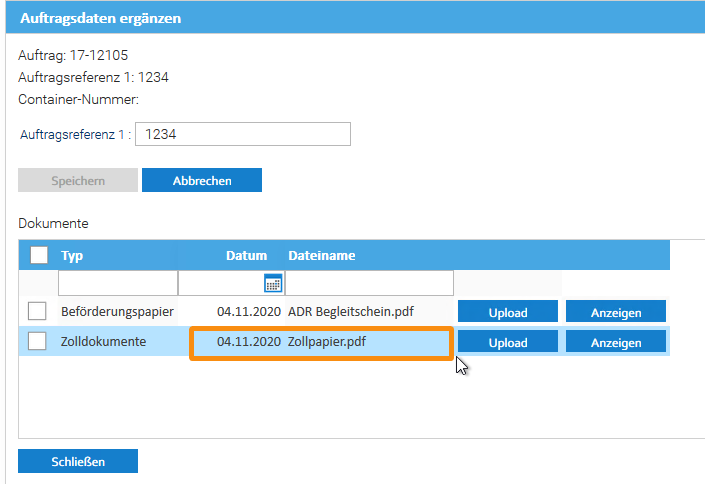Upload a file for Zolldokumente row
This screenshot has width=705, height=484.
click(508, 342)
